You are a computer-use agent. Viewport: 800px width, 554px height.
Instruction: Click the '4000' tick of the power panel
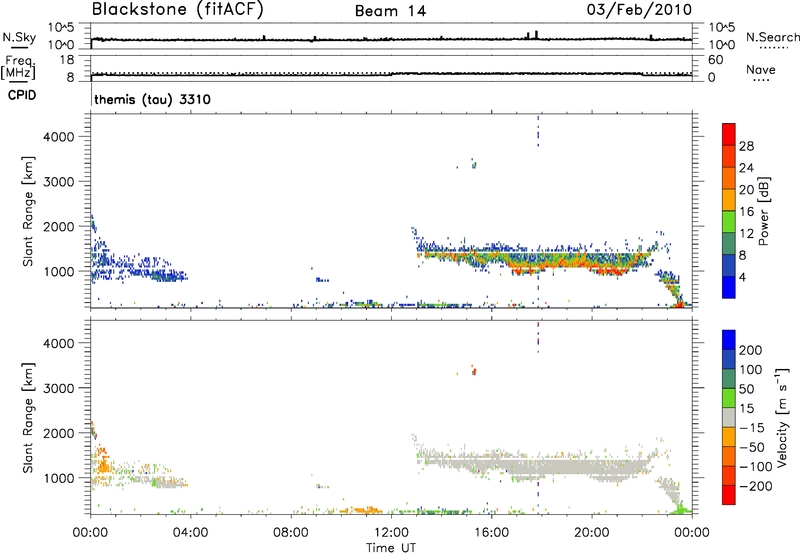click(58, 137)
